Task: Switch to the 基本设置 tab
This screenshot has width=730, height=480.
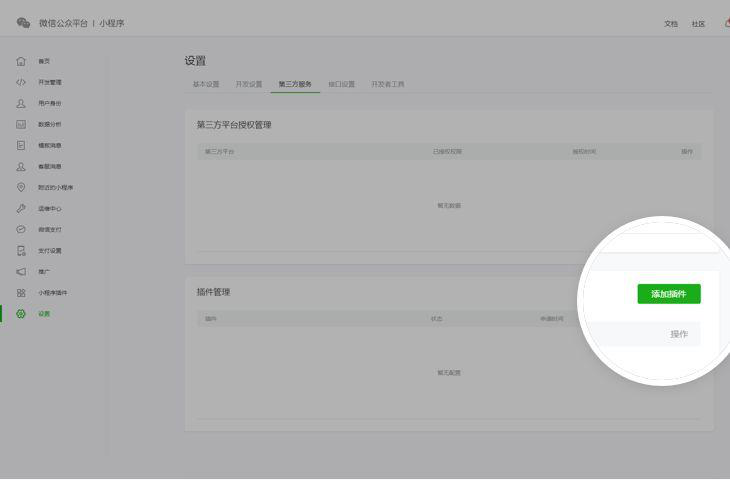Action: coord(206,84)
